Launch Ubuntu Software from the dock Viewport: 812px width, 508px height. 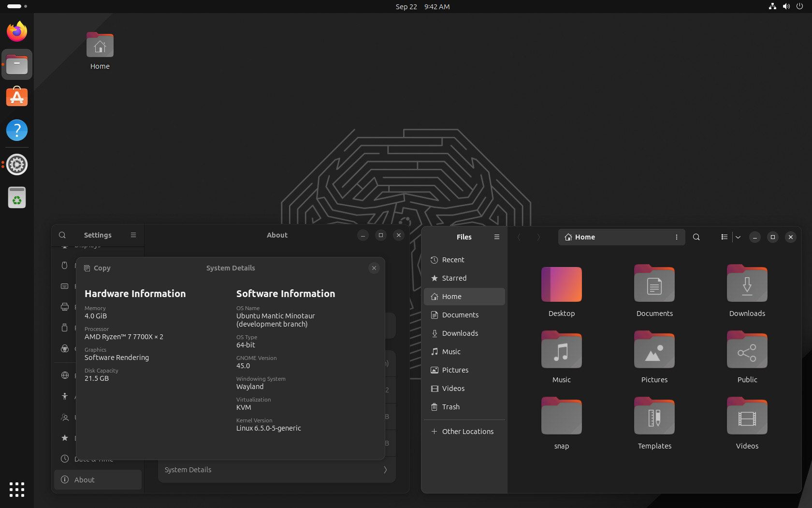click(17, 97)
